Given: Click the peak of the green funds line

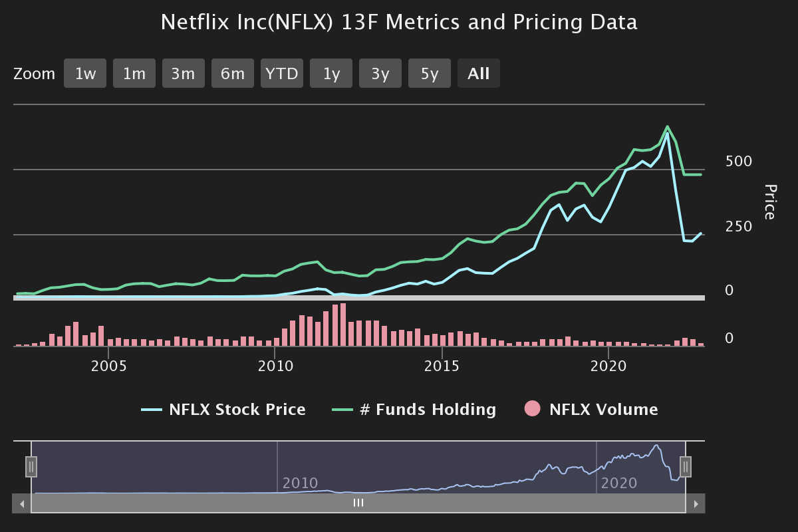Looking at the screenshot, I should 668,126.
